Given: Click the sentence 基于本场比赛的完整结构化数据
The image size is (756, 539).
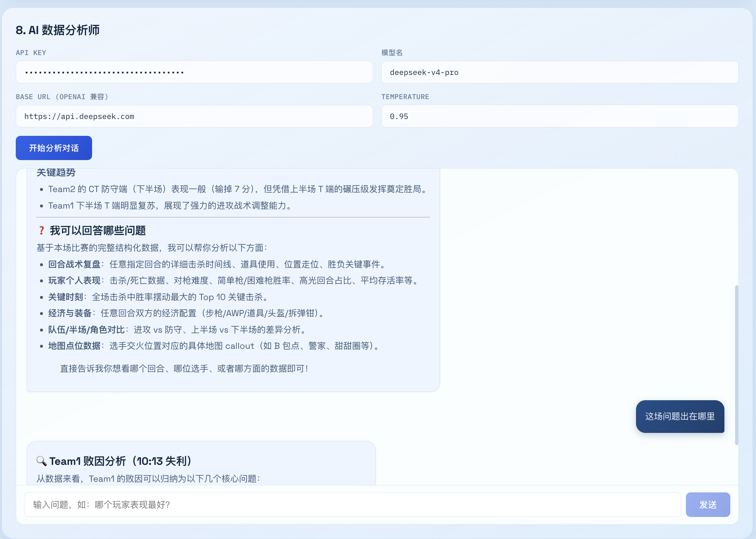Looking at the screenshot, I should 152,248.
